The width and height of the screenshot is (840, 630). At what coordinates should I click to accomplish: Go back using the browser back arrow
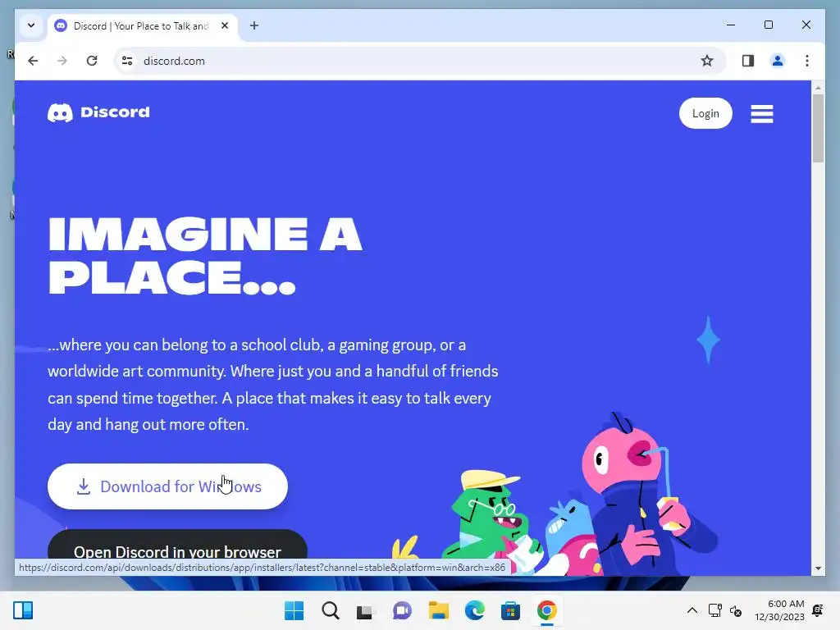coord(33,61)
